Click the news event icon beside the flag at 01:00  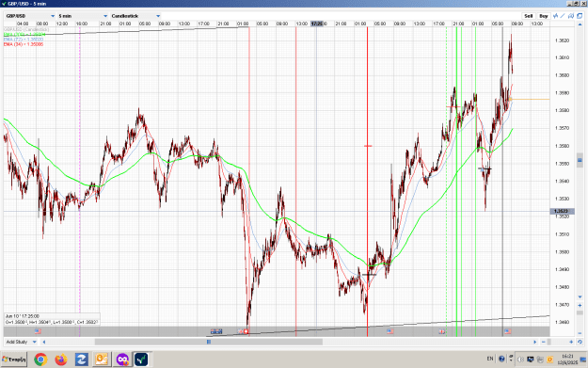246,331
